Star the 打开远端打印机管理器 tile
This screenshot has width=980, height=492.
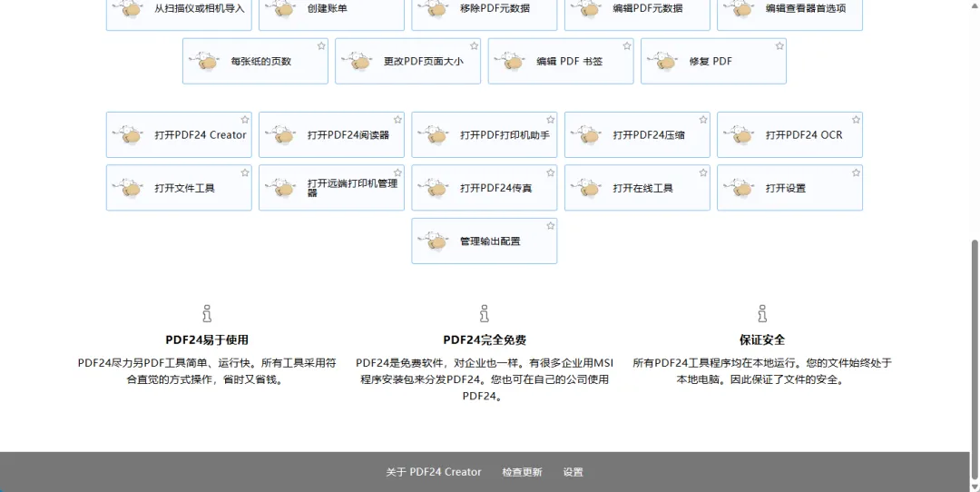coord(397,172)
